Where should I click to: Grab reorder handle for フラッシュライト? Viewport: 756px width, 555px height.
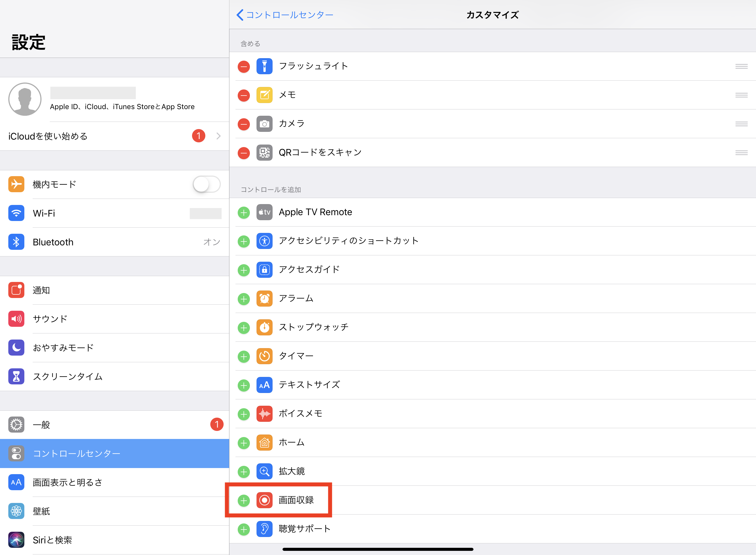click(741, 66)
